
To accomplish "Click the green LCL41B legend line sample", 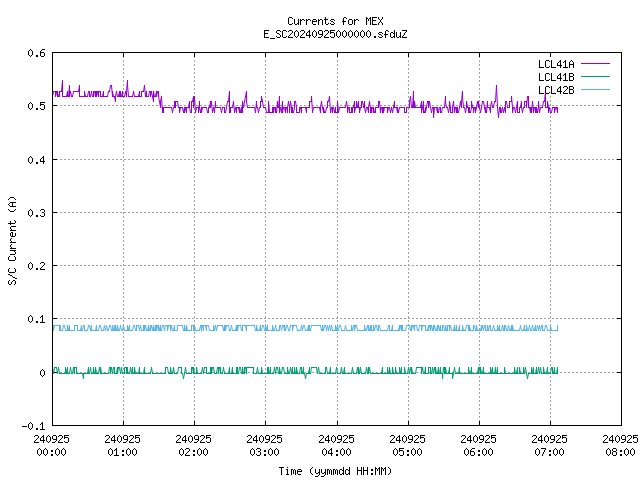I will pyautogui.click(x=595, y=76).
